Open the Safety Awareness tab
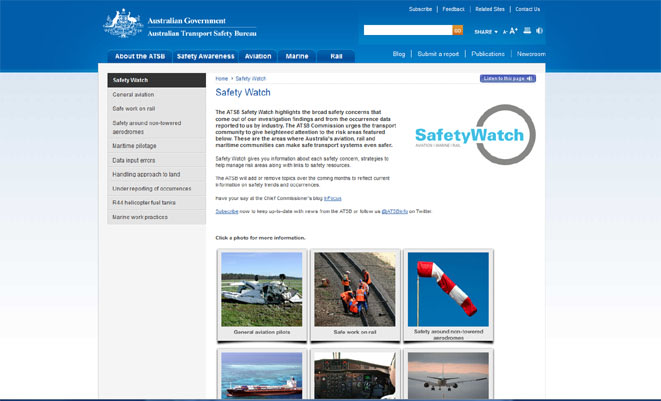Image resolution: width=661 pixels, height=401 pixels. tap(205, 56)
